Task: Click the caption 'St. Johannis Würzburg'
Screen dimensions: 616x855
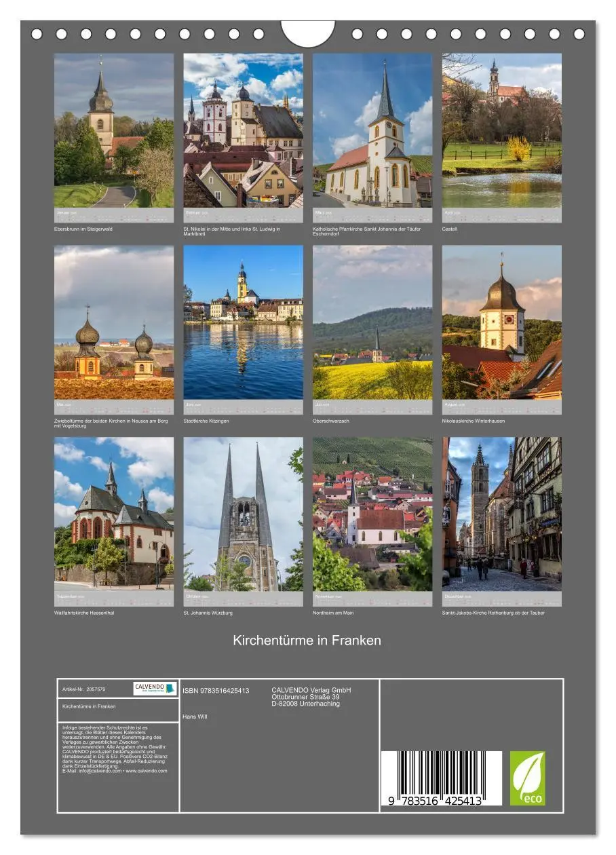Action: pos(208,613)
